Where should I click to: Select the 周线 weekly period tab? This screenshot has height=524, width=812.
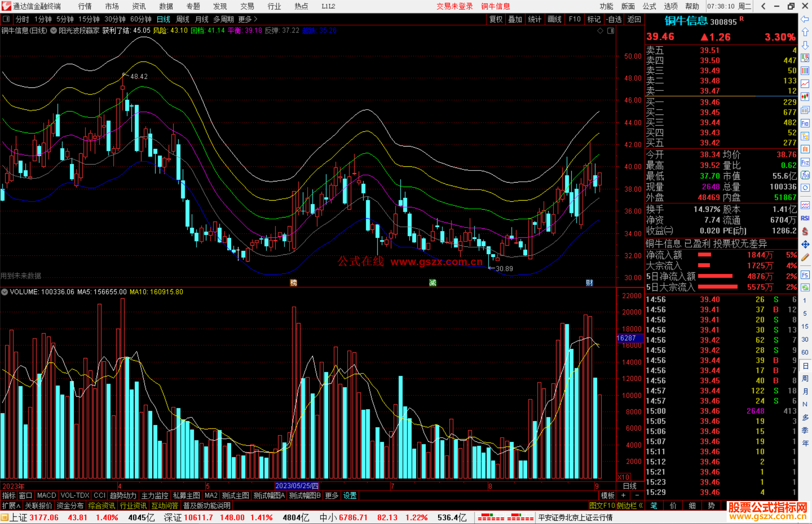point(183,19)
